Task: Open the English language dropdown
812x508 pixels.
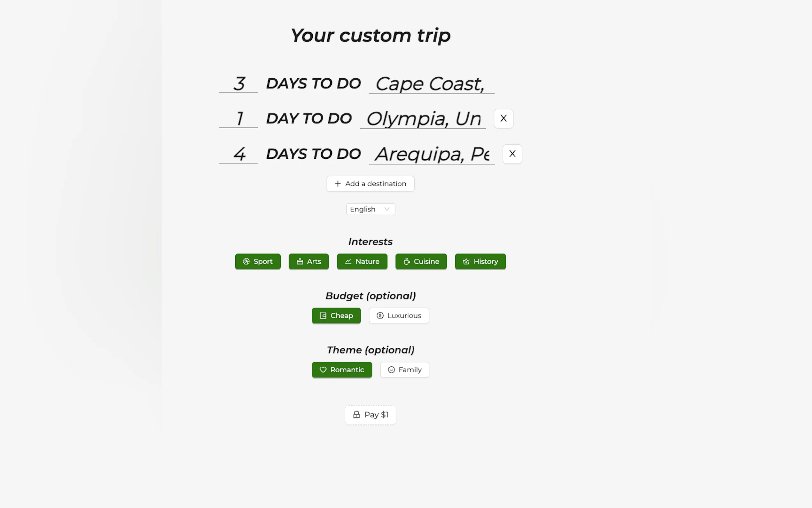Action: tap(370, 209)
